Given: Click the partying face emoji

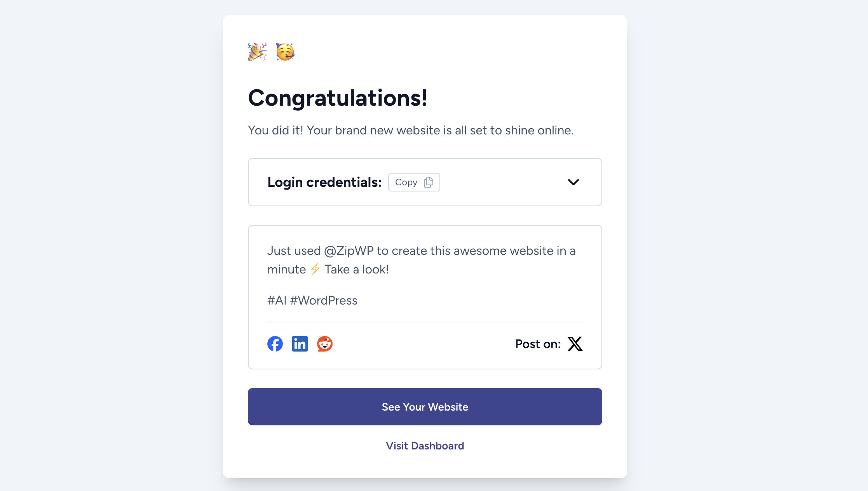Looking at the screenshot, I should (x=285, y=52).
